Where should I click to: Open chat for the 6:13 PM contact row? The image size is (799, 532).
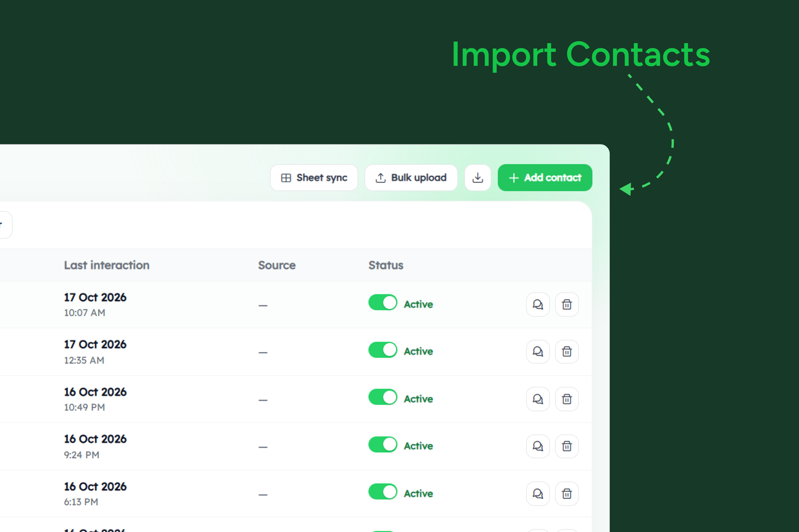(538, 494)
